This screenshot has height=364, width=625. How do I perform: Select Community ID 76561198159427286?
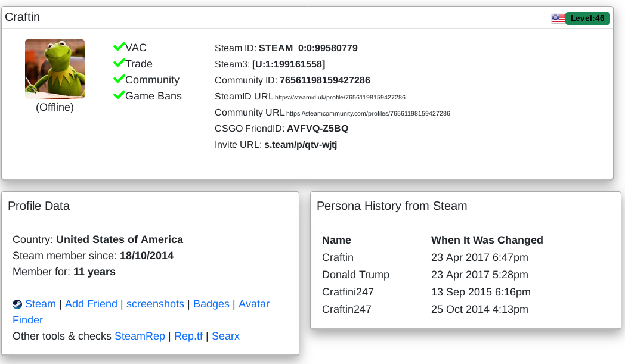[325, 80]
